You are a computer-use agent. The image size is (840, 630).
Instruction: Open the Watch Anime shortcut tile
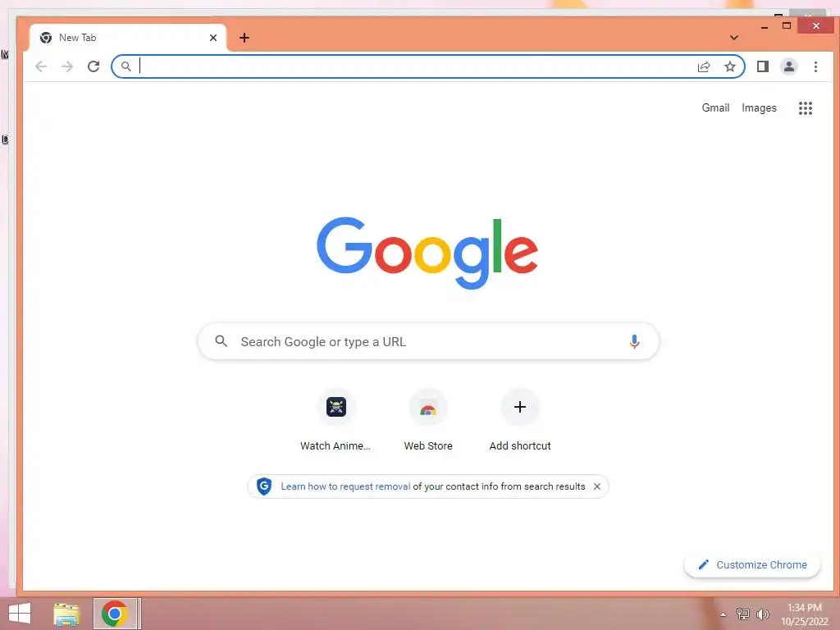[336, 420]
